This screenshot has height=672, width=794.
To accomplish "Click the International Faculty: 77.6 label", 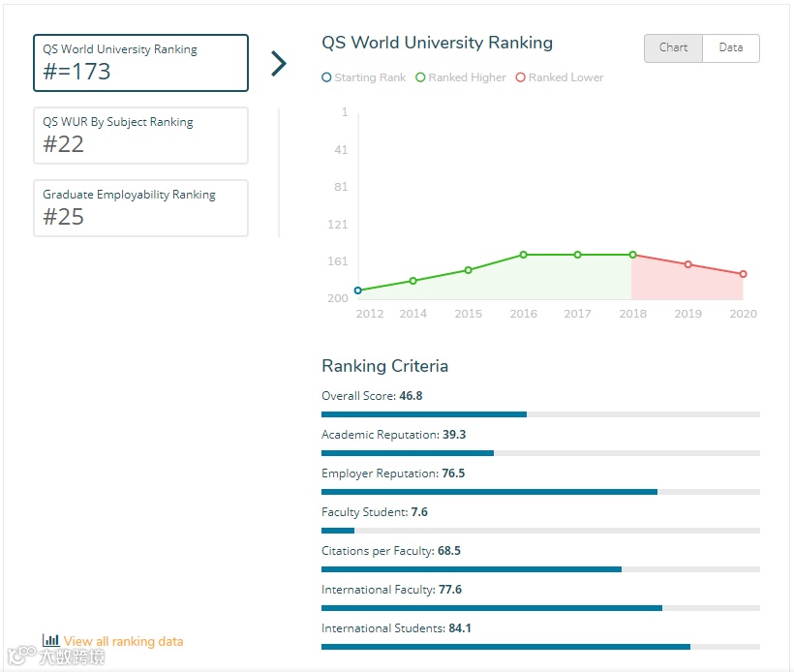I will (391, 590).
